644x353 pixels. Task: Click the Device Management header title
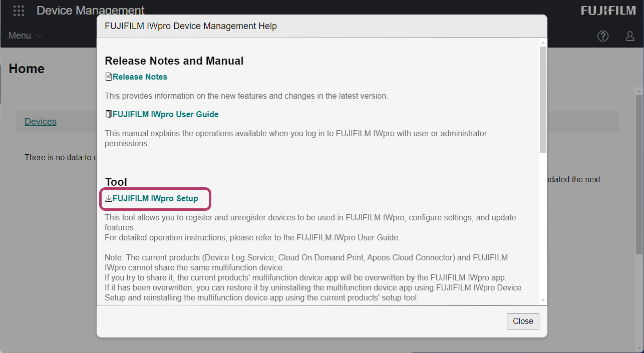pos(90,11)
